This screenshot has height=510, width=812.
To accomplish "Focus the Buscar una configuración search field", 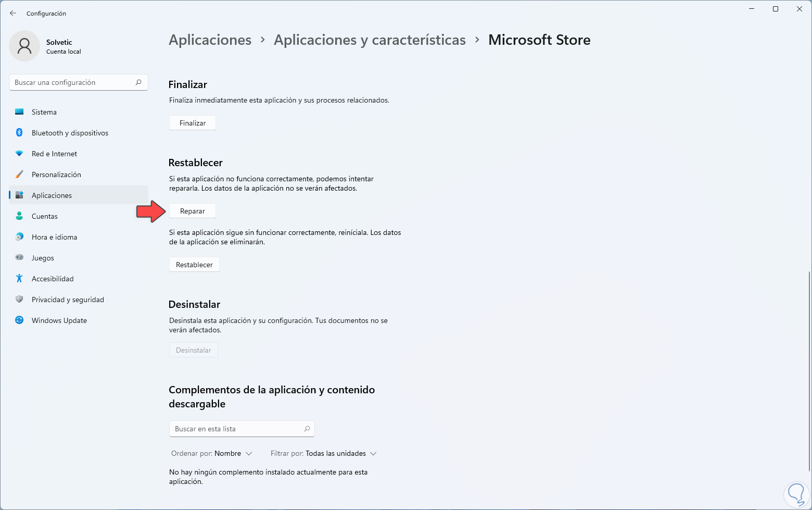I will (79, 82).
